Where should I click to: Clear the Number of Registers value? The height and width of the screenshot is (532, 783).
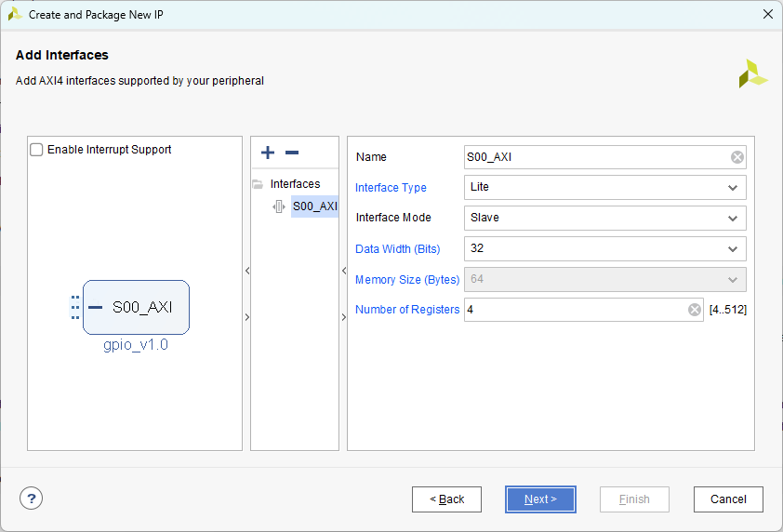pos(695,310)
